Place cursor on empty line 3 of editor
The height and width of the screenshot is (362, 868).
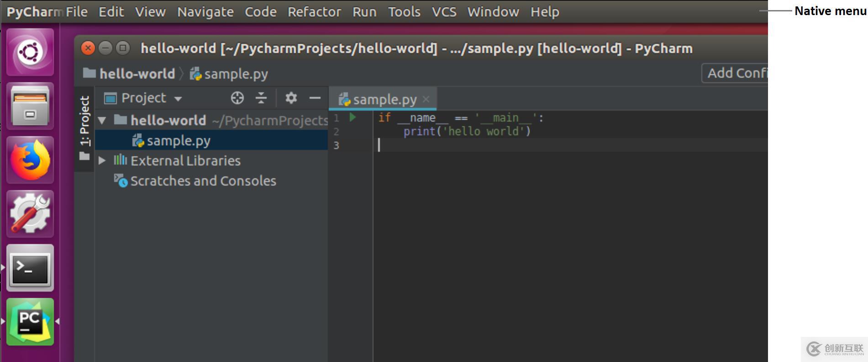point(571,145)
